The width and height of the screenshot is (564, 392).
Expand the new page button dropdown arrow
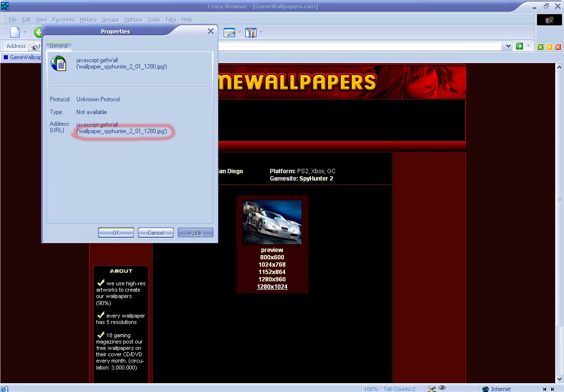pyautogui.click(x=25, y=33)
